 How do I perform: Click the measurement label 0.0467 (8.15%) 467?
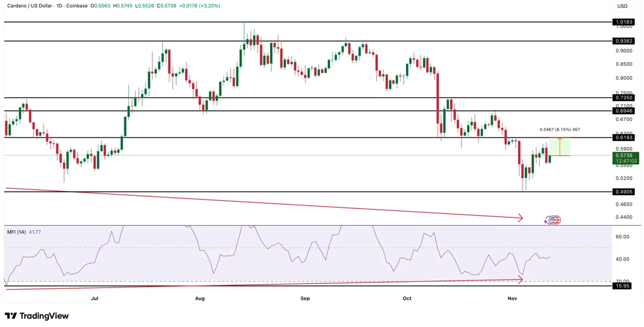[x=559, y=129]
